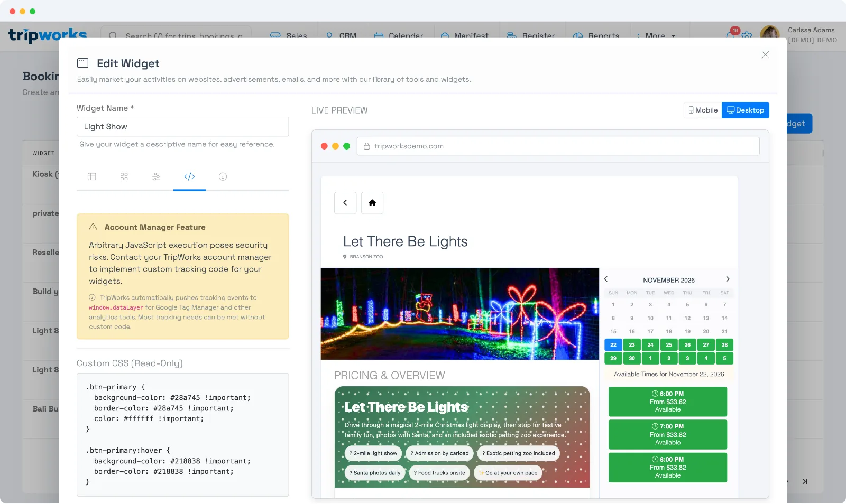
Task: Click the window.dataLayer code text
Action: coord(116,307)
